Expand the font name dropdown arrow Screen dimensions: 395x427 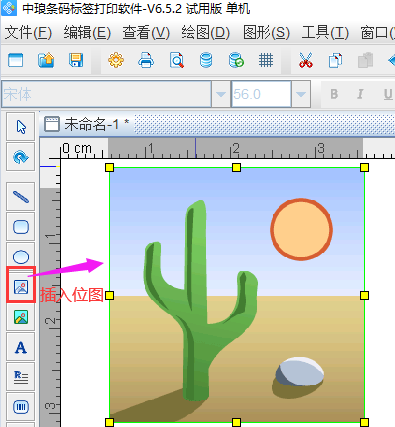221,94
